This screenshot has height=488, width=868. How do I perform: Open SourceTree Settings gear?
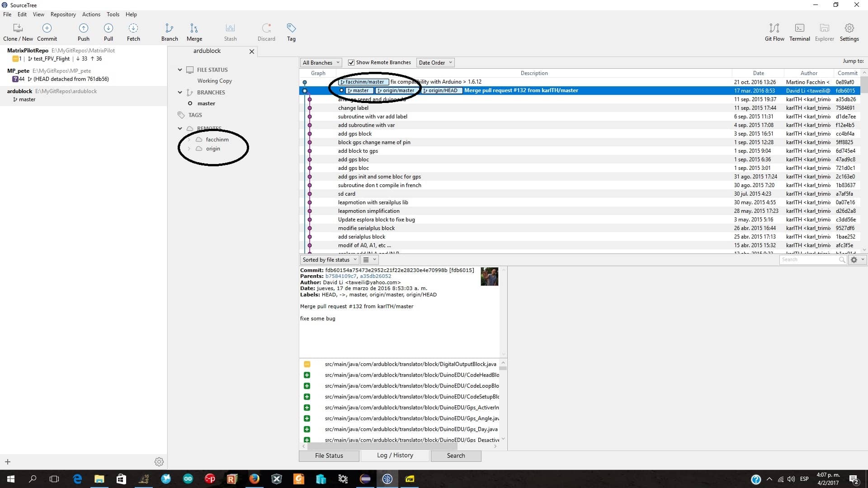(x=849, y=28)
